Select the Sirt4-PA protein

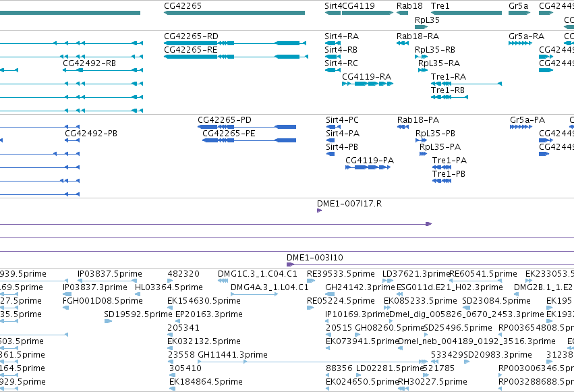pos(331,140)
